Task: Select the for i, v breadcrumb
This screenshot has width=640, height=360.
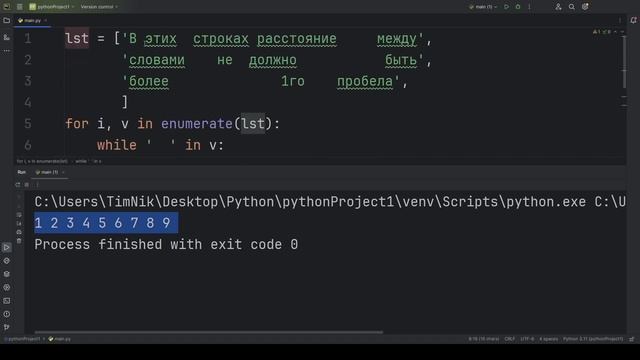Action: [x=42, y=161]
